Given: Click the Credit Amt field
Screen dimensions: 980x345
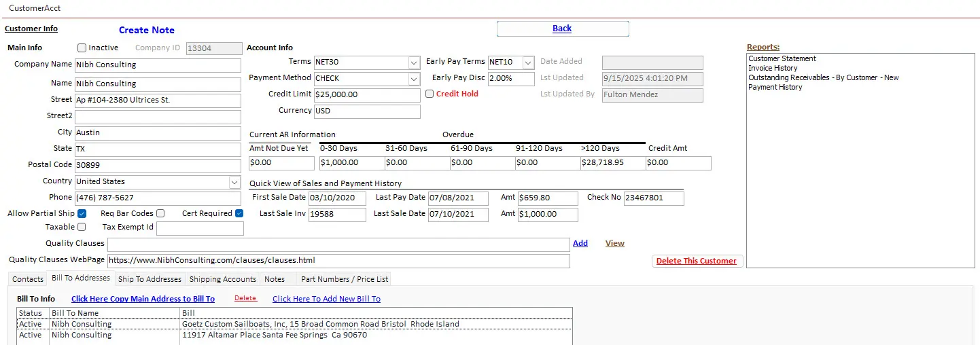Looking at the screenshot, I should point(678,163).
